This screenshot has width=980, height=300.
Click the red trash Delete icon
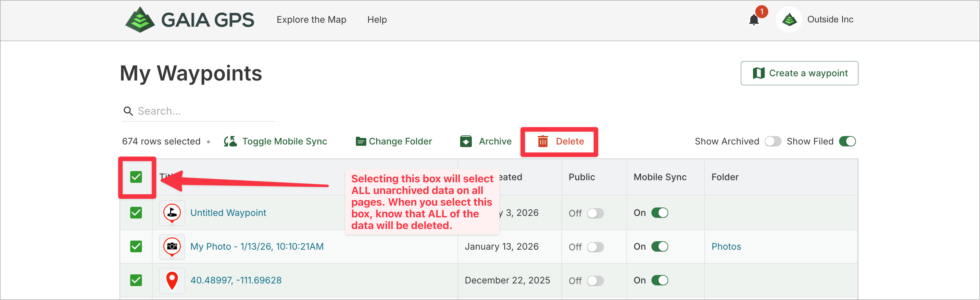click(543, 142)
